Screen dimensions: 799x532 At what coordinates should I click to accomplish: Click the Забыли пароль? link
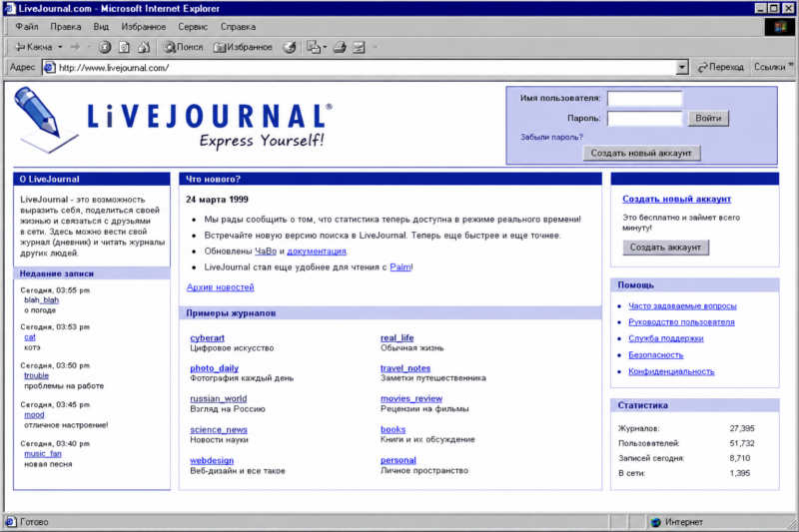[x=551, y=137]
